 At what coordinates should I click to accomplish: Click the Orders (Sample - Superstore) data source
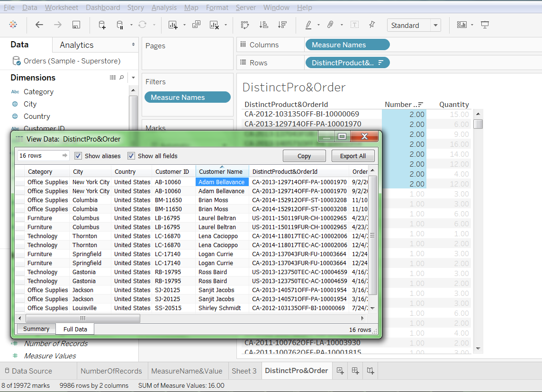(72, 61)
